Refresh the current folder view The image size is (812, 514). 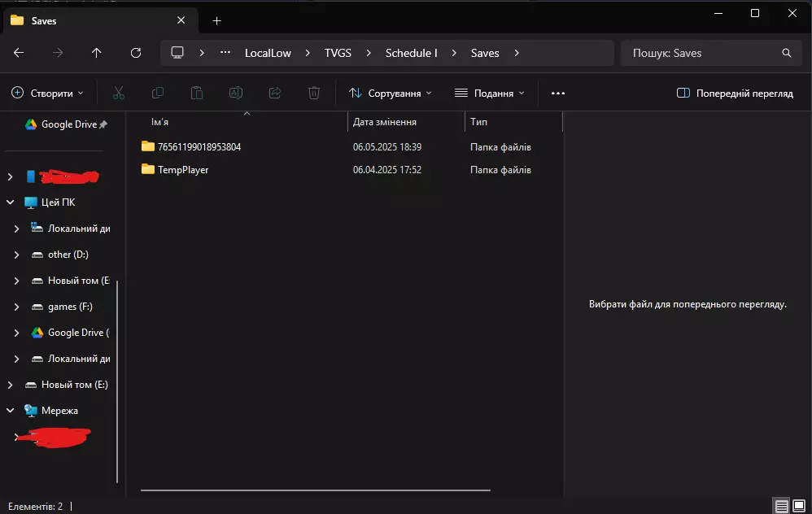136,53
